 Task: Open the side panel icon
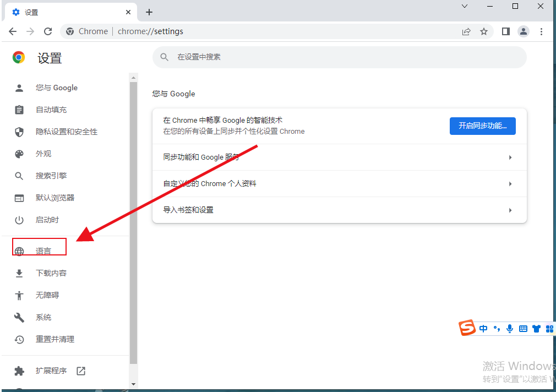[x=506, y=31]
